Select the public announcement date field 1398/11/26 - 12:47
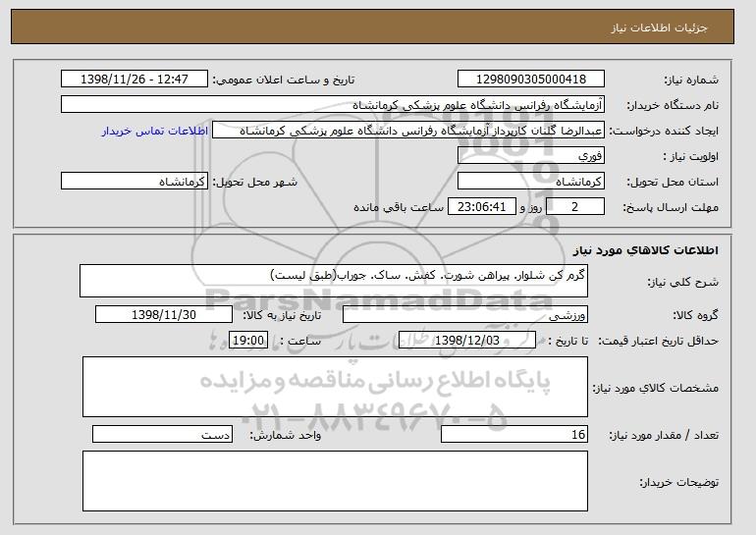This screenshot has height=535, width=756. point(135,80)
